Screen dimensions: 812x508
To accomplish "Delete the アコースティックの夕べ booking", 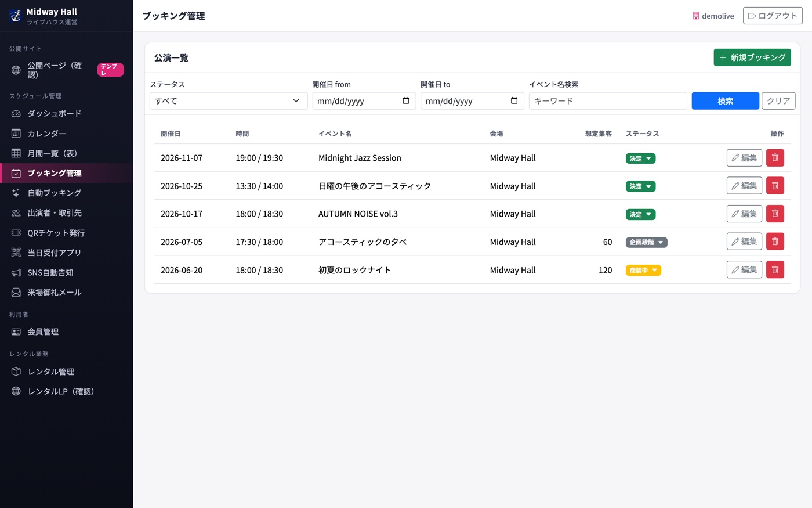I will [775, 242].
